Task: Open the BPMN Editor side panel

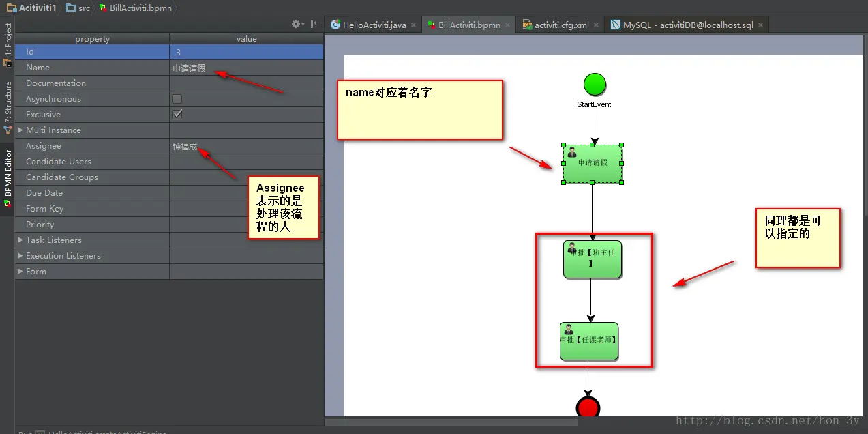Action: [x=8, y=177]
